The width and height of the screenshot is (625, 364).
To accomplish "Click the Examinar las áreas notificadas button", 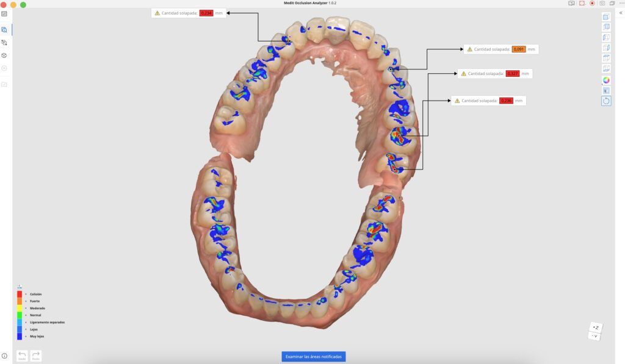I will [314, 357].
